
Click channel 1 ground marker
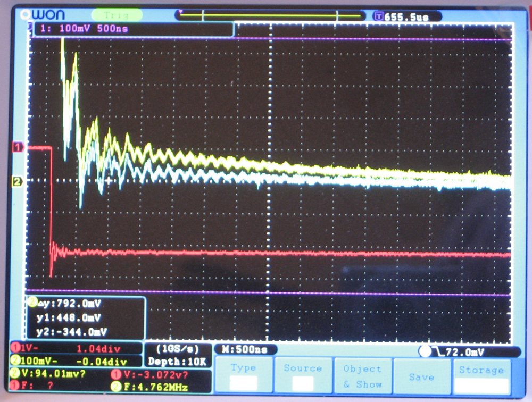tap(18, 147)
